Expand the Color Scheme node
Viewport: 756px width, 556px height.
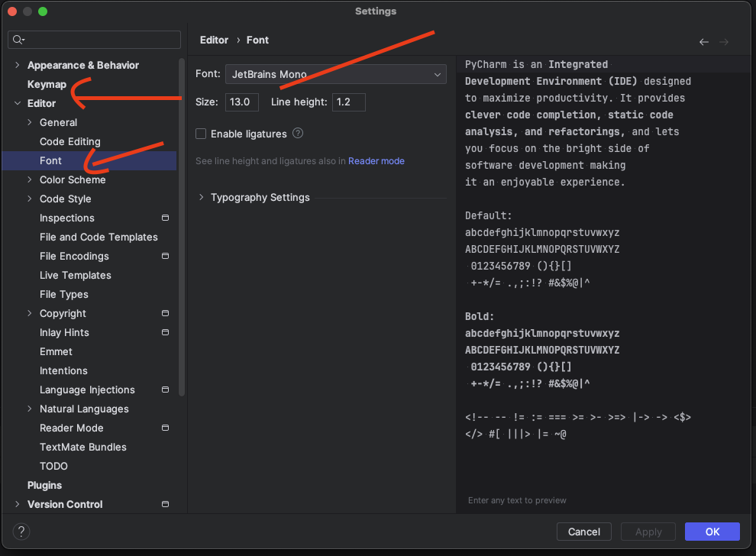(30, 180)
